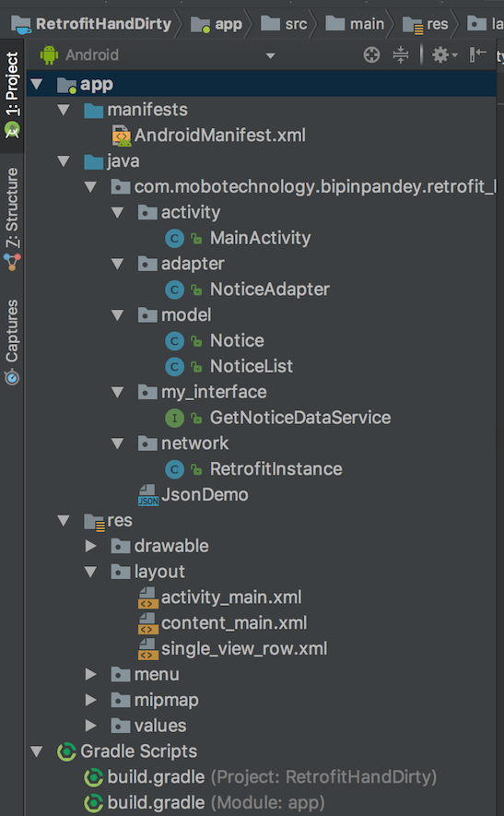Collapse the my_interface package
Screen dimensions: 504x816
click(x=118, y=392)
